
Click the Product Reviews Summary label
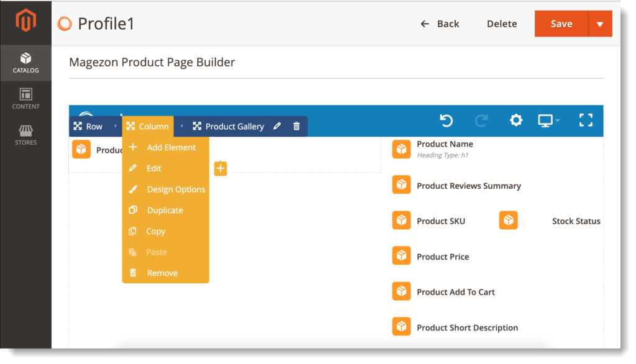click(x=469, y=186)
